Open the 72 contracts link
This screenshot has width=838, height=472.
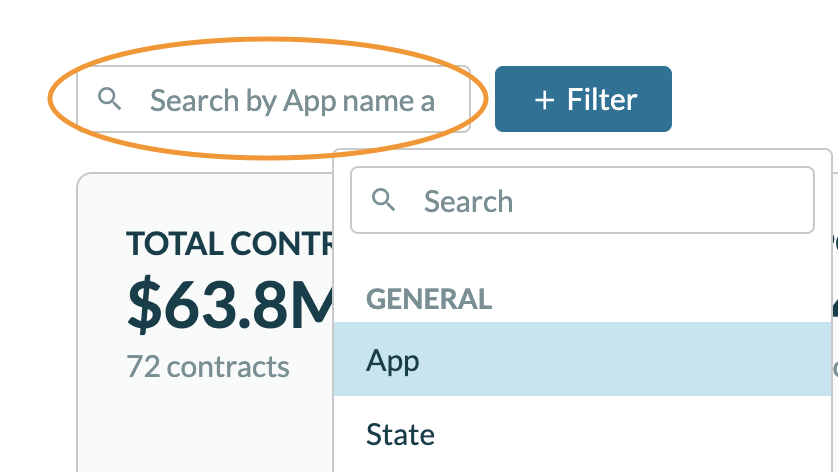(x=208, y=366)
